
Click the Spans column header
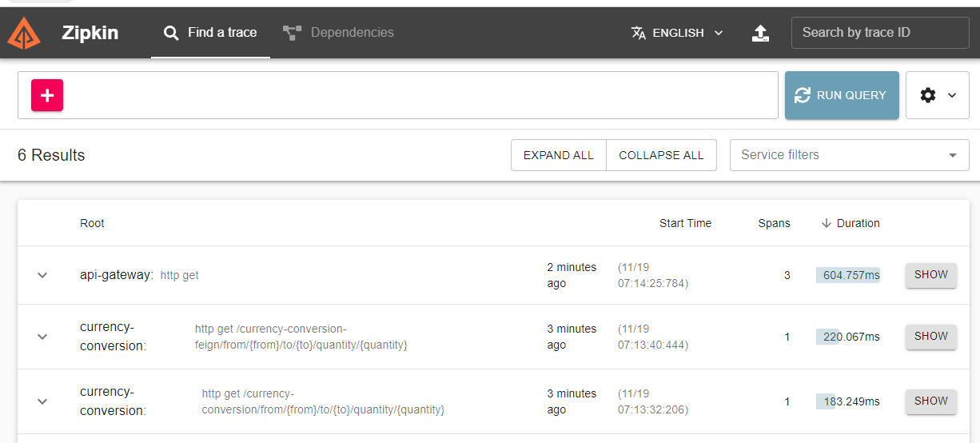tap(774, 223)
